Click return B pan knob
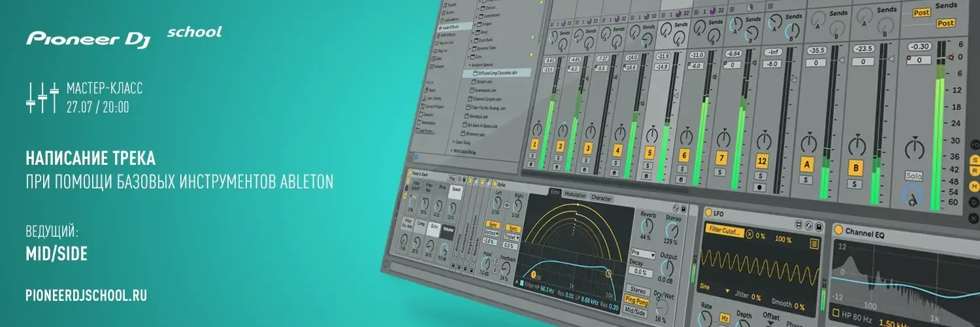The image size is (980, 327). tap(858, 145)
